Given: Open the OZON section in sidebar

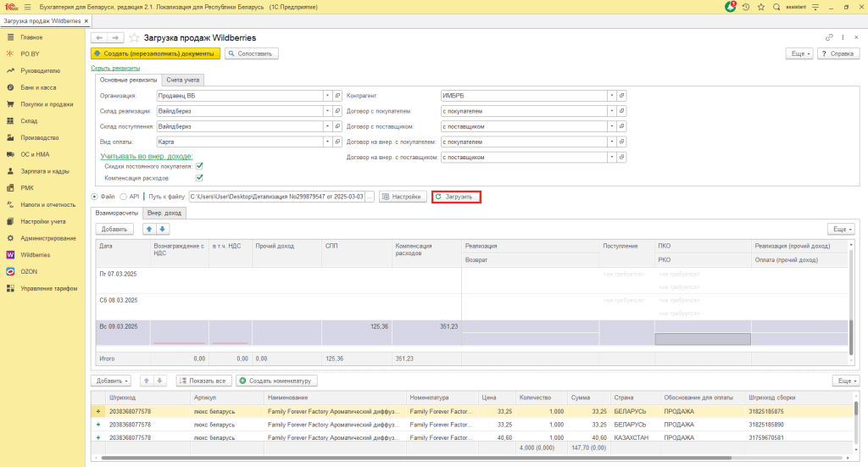Looking at the screenshot, I should coord(29,271).
